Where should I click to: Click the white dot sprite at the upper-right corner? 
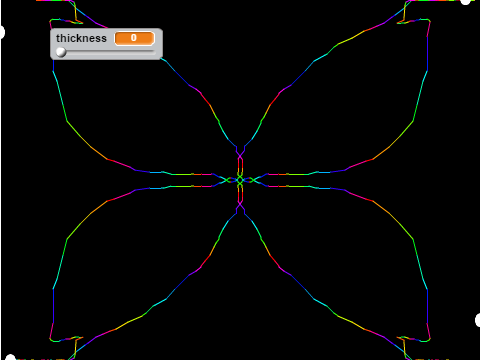point(465,1)
